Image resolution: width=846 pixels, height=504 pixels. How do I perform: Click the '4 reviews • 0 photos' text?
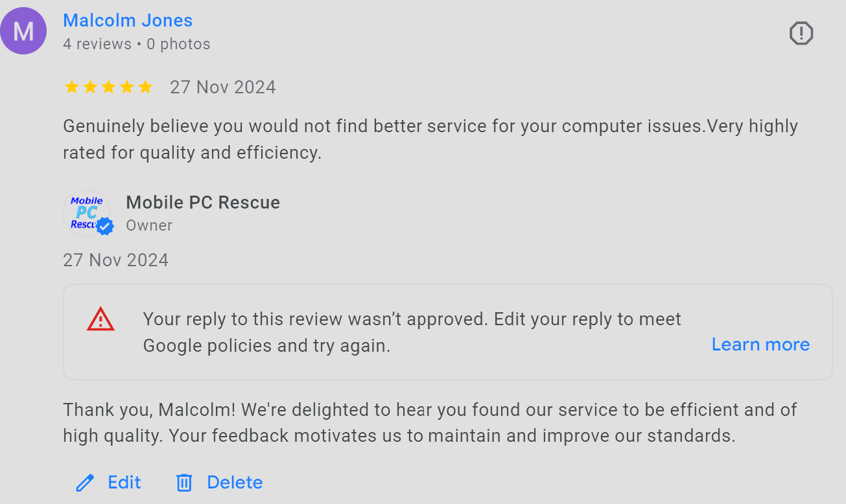136,44
